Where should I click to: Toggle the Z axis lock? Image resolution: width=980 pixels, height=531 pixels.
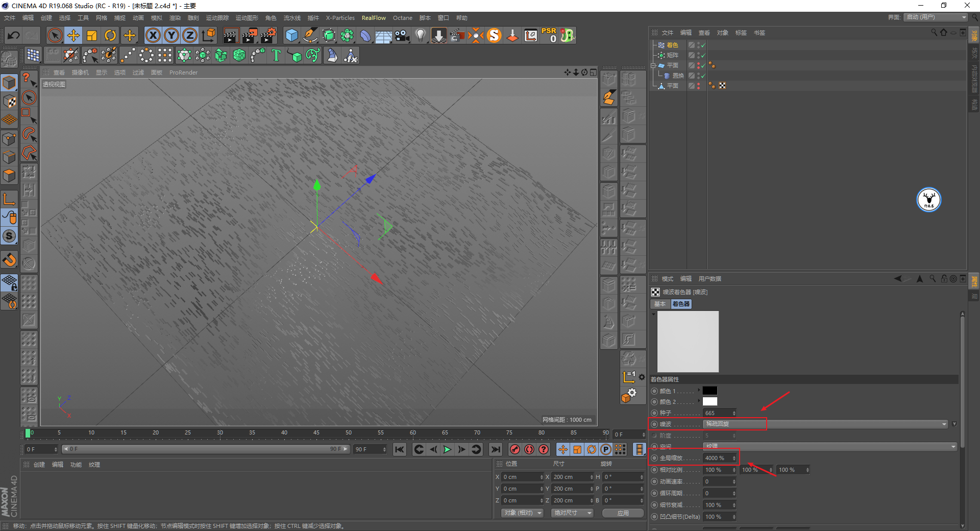189,35
